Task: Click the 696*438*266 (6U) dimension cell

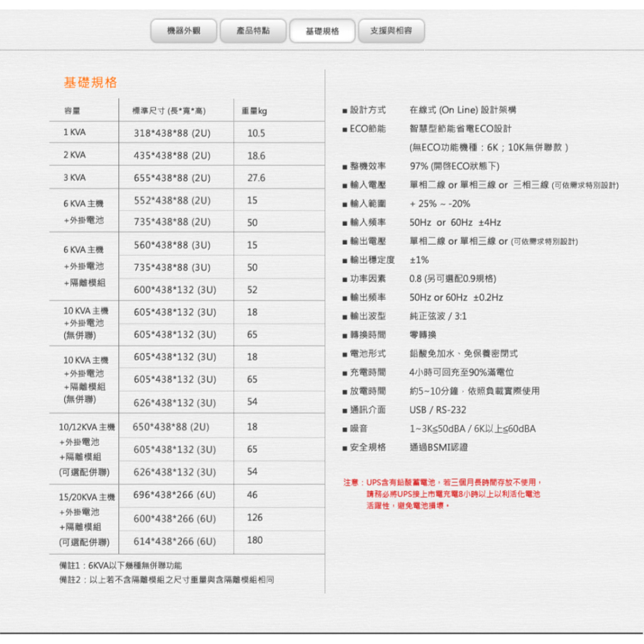Action: click(174, 495)
